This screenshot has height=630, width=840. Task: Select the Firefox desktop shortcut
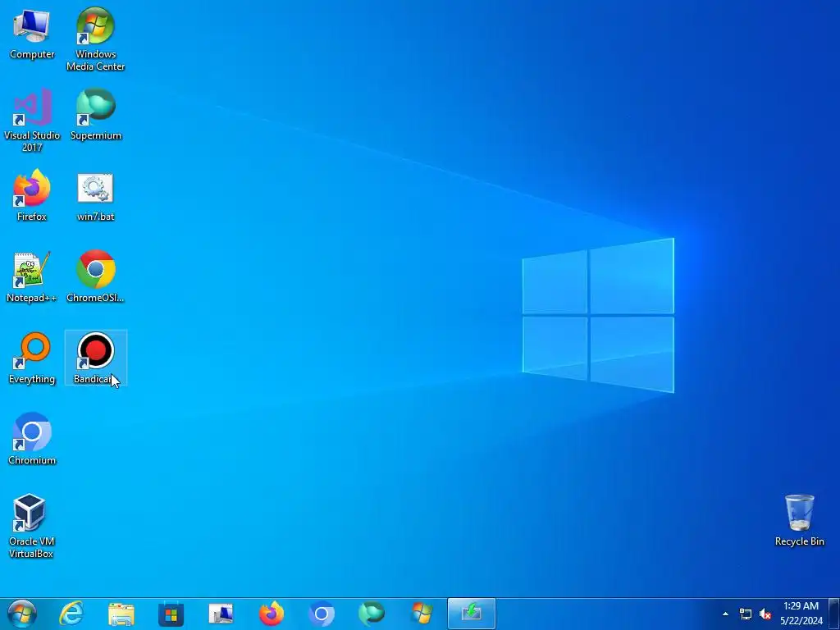point(32,195)
